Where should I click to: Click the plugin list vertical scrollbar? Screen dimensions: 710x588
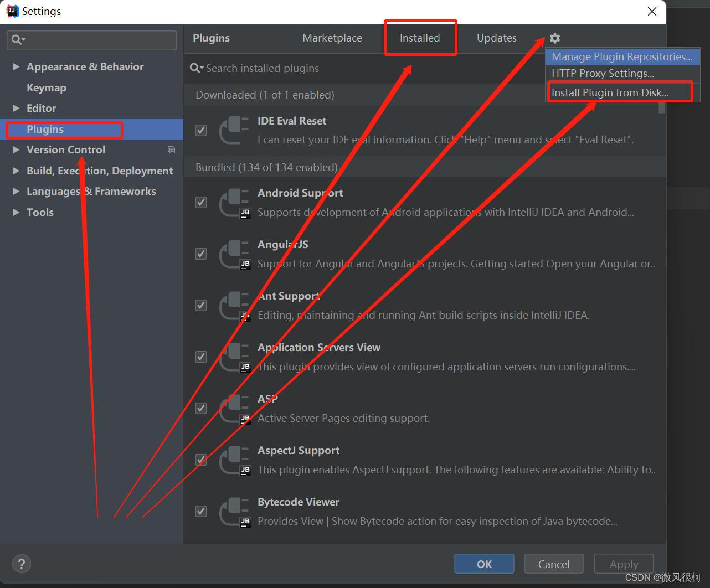661,108
